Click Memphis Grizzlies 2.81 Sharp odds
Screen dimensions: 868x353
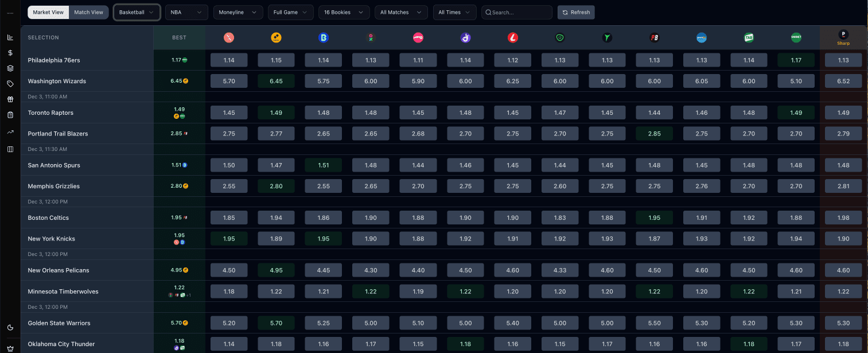843,186
